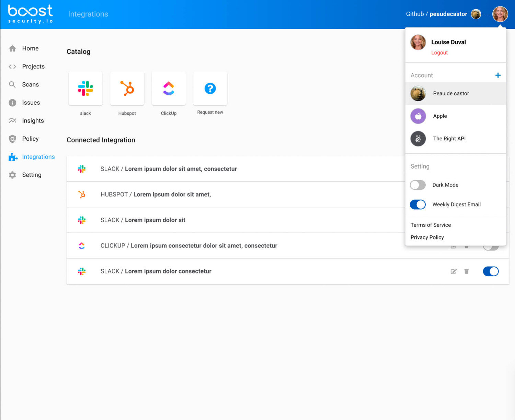This screenshot has height=420, width=515.
Task: Click the Request new question mark icon
Action: coord(210,89)
